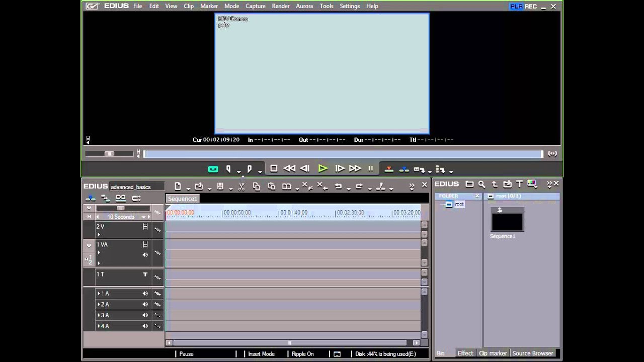This screenshot has width=644, height=362.
Task: Click the add cut point icon
Action: 380,187
